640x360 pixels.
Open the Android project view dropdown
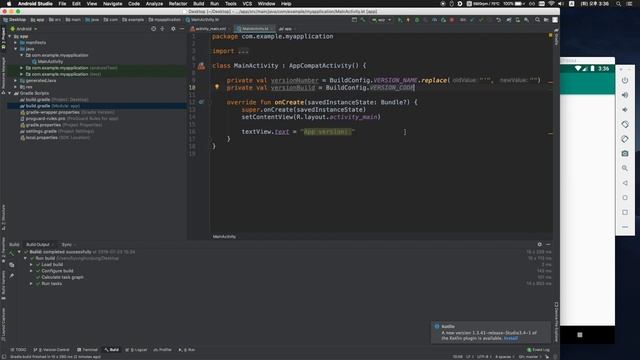[x=24, y=29]
